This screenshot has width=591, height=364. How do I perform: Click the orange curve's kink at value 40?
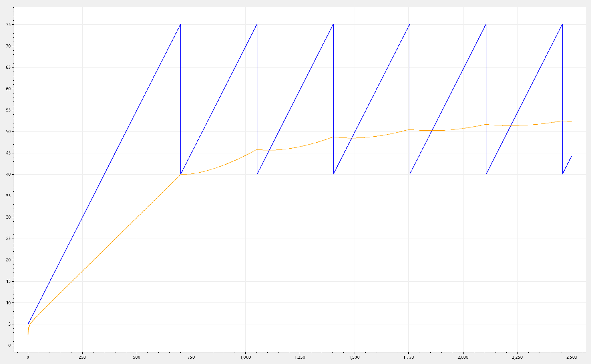click(x=181, y=174)
